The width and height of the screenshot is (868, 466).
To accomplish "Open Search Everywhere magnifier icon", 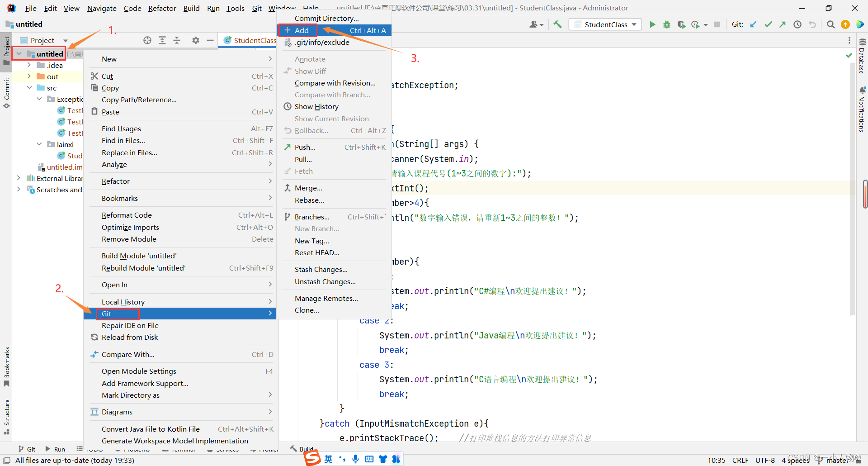I will tap(830, 24).
